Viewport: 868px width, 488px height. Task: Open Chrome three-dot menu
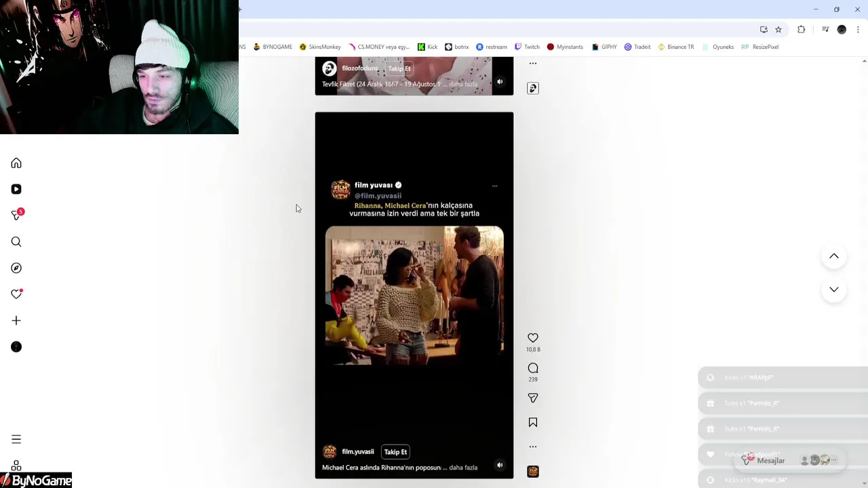pos(858,29)
